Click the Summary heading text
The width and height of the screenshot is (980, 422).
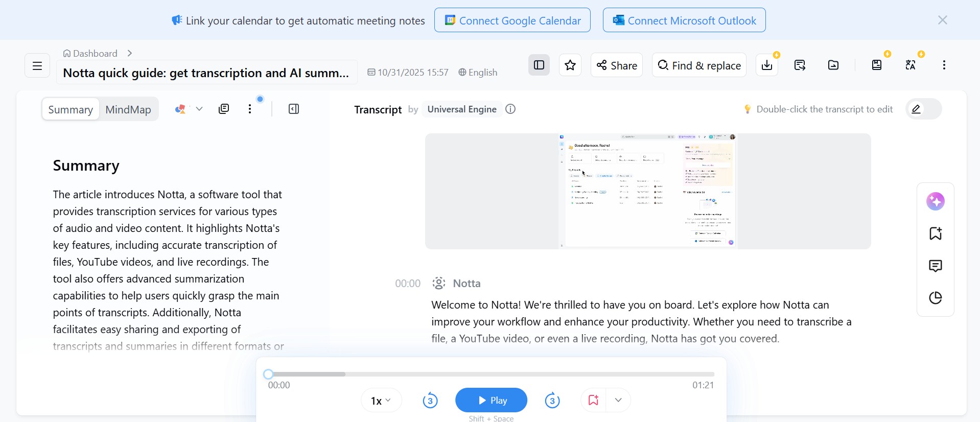click(86, 166)
